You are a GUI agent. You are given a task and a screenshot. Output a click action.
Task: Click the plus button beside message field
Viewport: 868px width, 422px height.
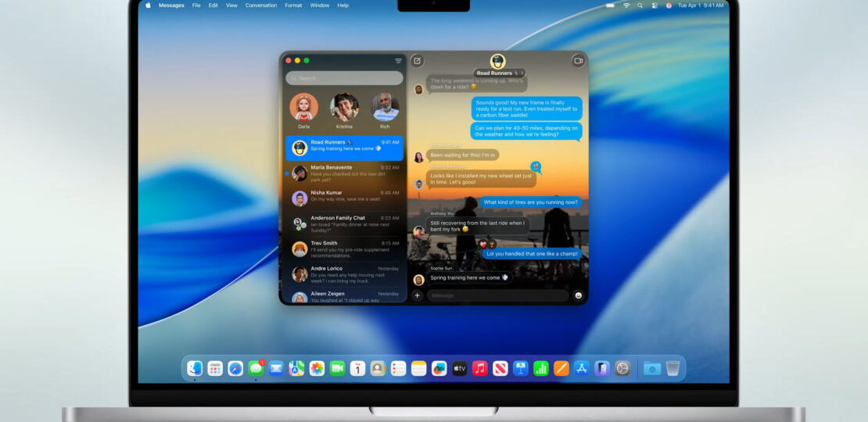[417, 295]
